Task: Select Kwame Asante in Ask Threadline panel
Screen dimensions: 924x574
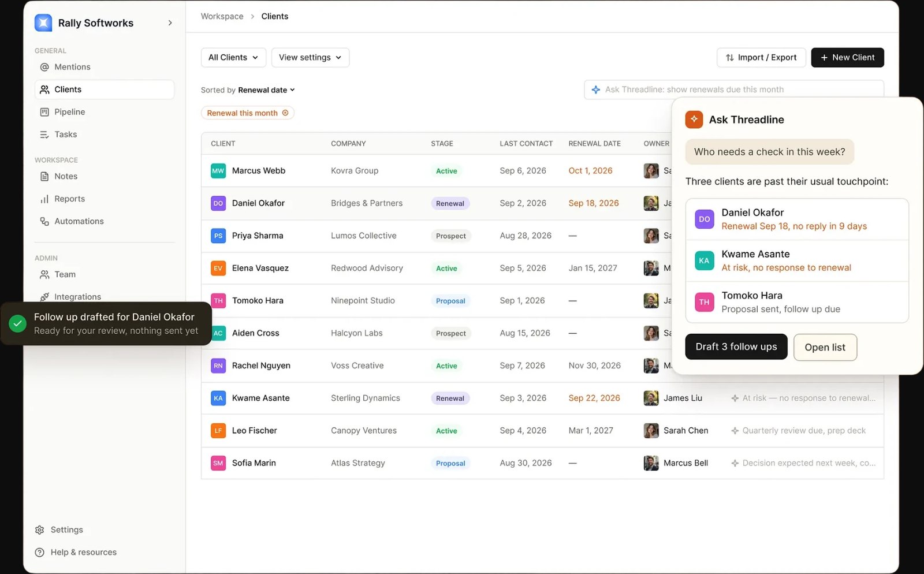Action: pyautogui.click(x=797, y=261)
